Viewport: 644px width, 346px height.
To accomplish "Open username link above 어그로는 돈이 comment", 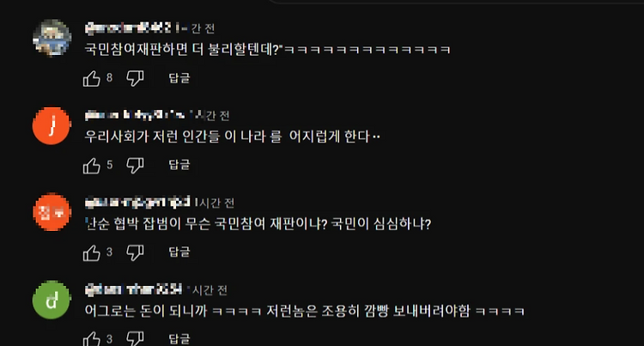I will 133,290.
